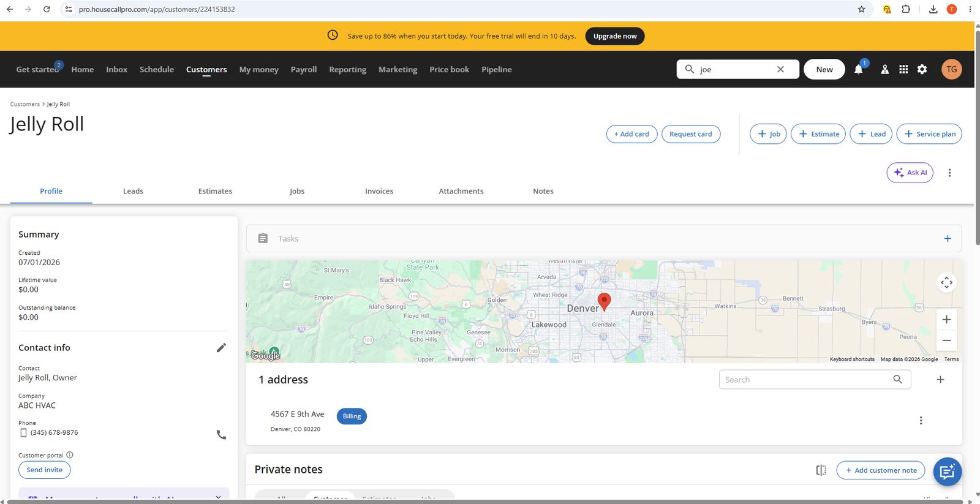Open the notifications bell
The image size is (980, 504).
[x=859, y=69]
